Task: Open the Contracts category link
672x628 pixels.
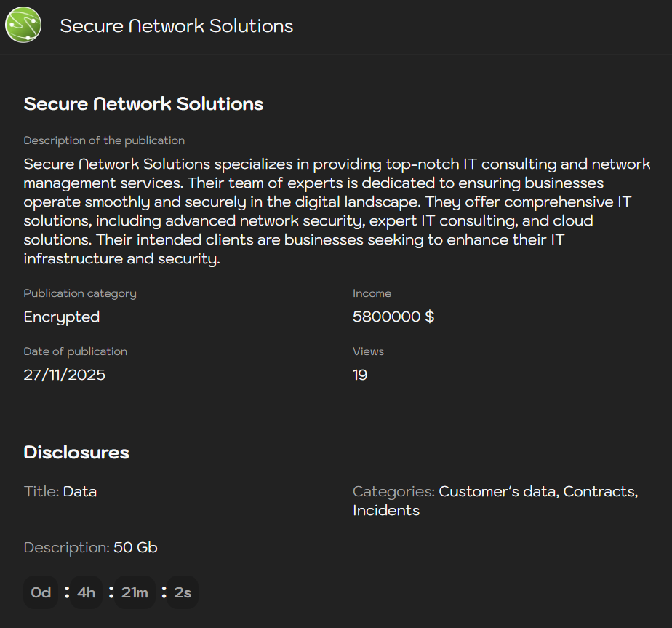Action: (x=599, y=491)
